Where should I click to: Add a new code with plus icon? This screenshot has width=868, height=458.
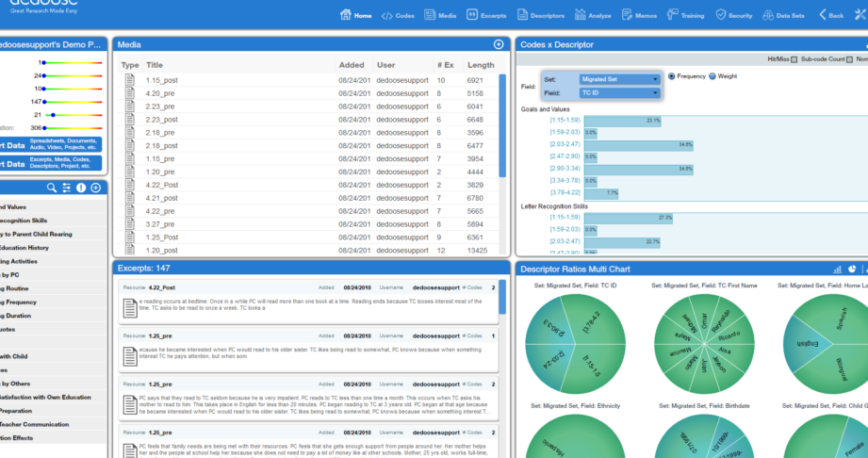(x=96, y=188)
